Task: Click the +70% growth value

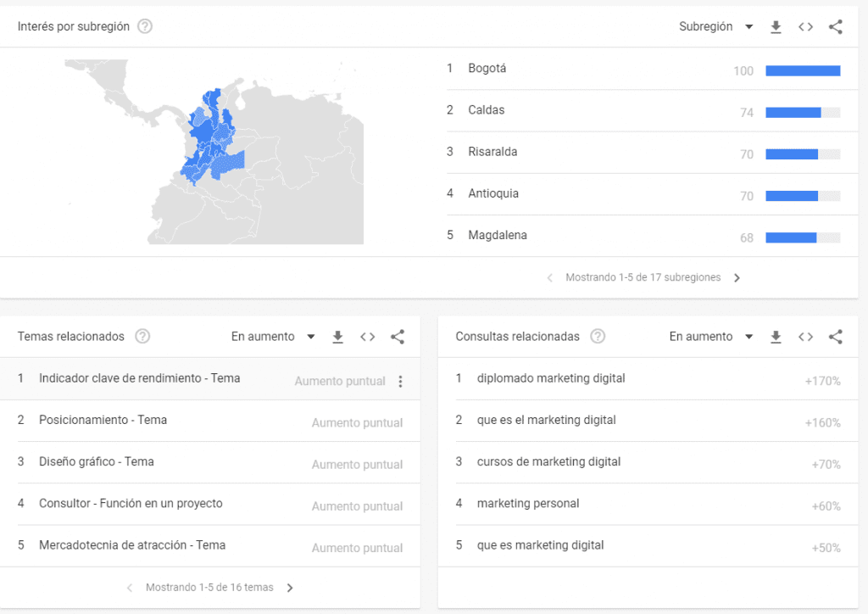Action: coord(826,465)
